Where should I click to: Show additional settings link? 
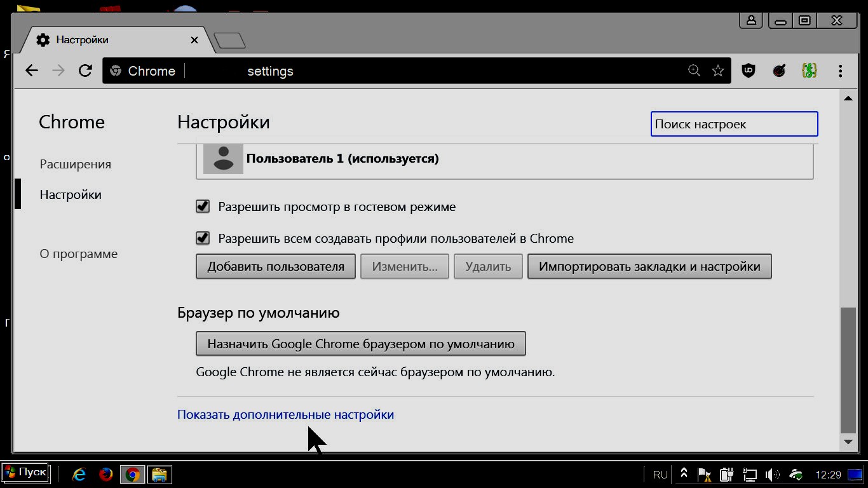pos(285,414)
